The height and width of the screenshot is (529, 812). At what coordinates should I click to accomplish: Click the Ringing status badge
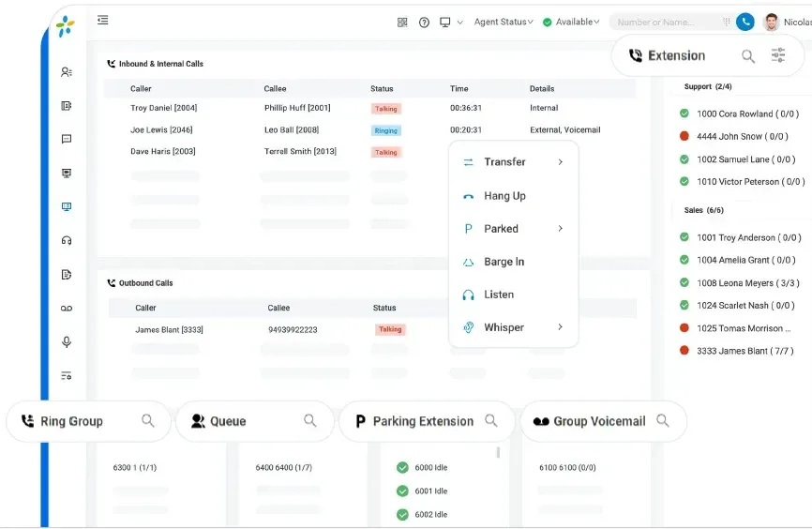[x=385, y=130]
